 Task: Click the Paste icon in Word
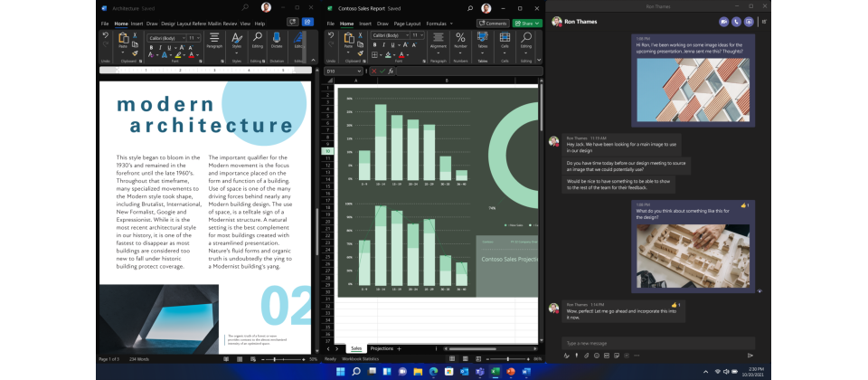tap(124, 38)
